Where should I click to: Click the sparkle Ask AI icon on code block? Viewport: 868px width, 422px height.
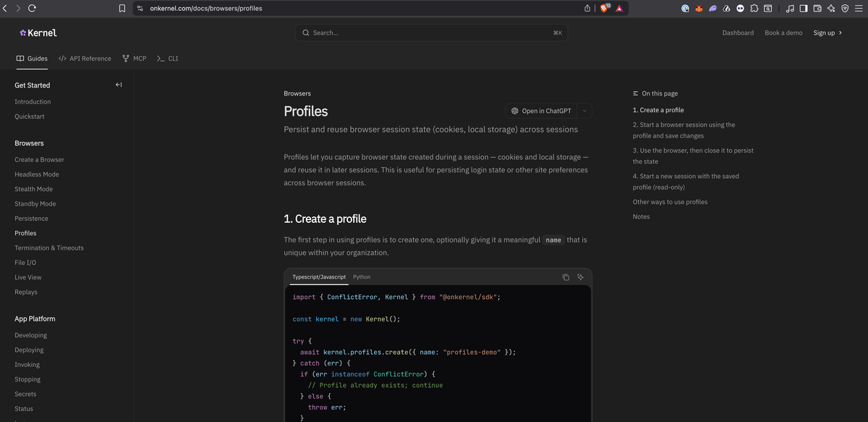pos(580,277)
